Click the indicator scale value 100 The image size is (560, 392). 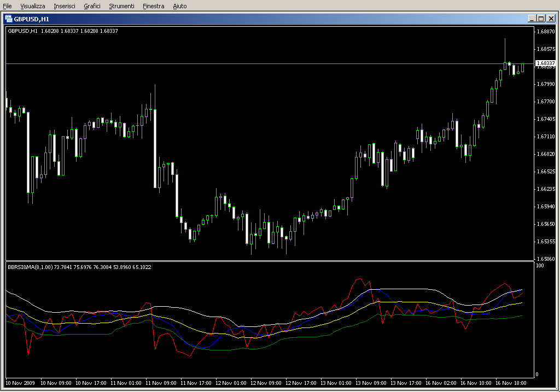[540, 266]
